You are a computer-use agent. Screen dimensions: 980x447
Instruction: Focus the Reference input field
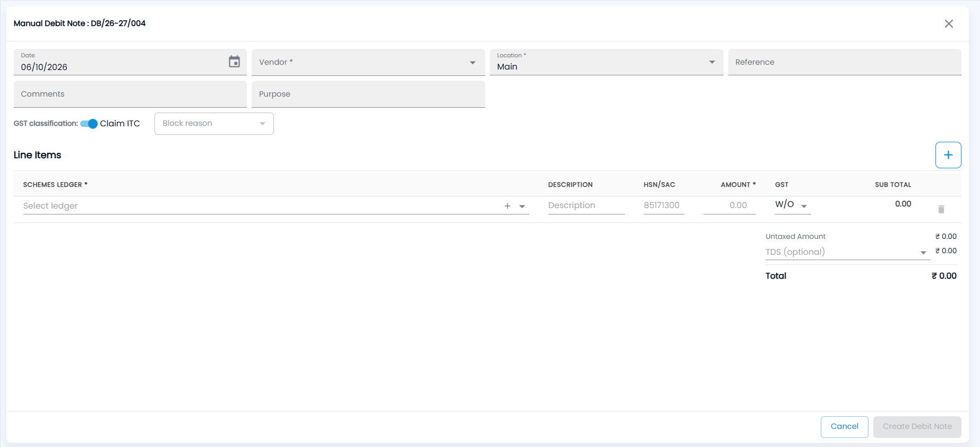click(x=845, y=62)
